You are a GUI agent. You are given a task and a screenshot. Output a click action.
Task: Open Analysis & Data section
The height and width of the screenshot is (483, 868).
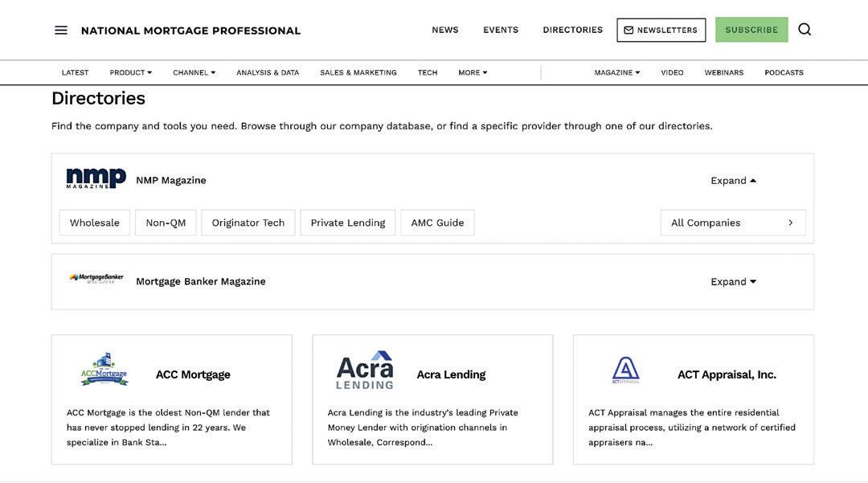click(x=268, y=72)
